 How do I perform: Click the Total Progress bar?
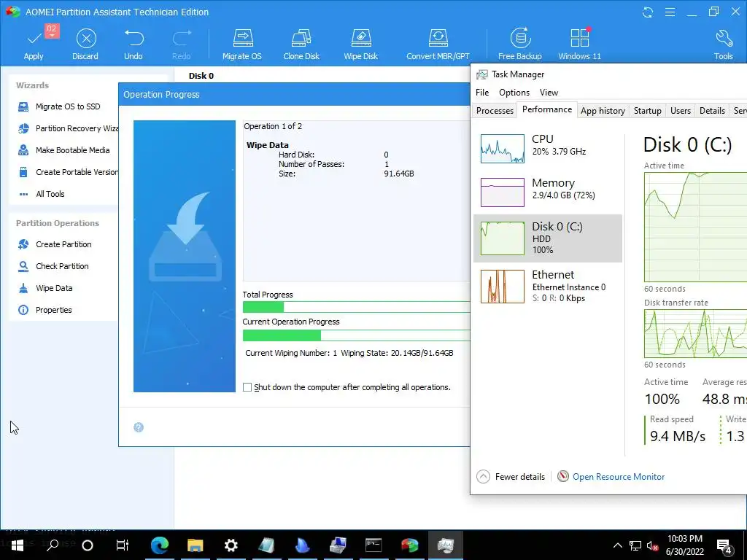pos(356,307)
